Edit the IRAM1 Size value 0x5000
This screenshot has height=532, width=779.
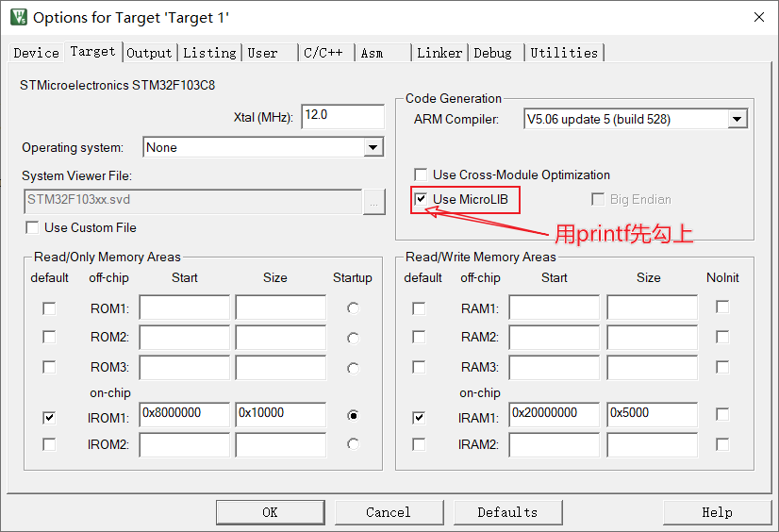pos(652,414)
